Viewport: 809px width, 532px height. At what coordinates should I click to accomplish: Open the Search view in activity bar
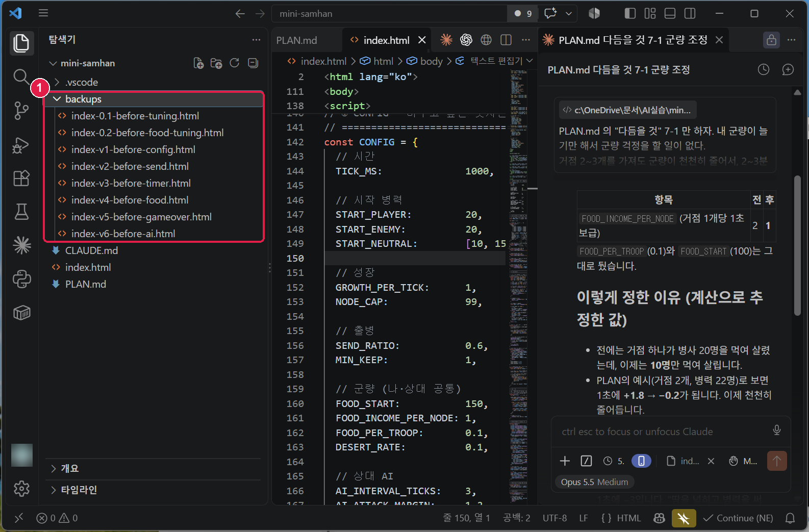[x=21, y=77]
